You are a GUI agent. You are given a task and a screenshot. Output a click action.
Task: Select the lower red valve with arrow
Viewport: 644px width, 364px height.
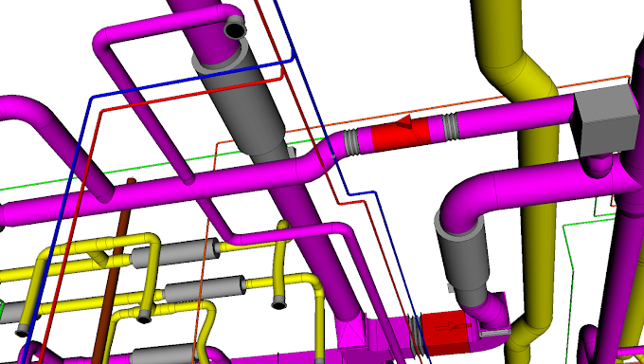446,332
